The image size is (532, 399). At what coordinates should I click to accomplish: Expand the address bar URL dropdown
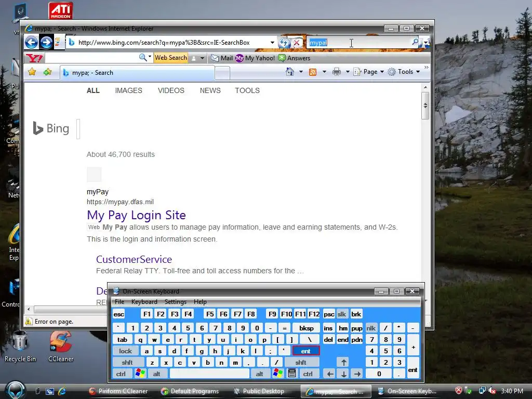pyautogui.click(x=272, y=43)
